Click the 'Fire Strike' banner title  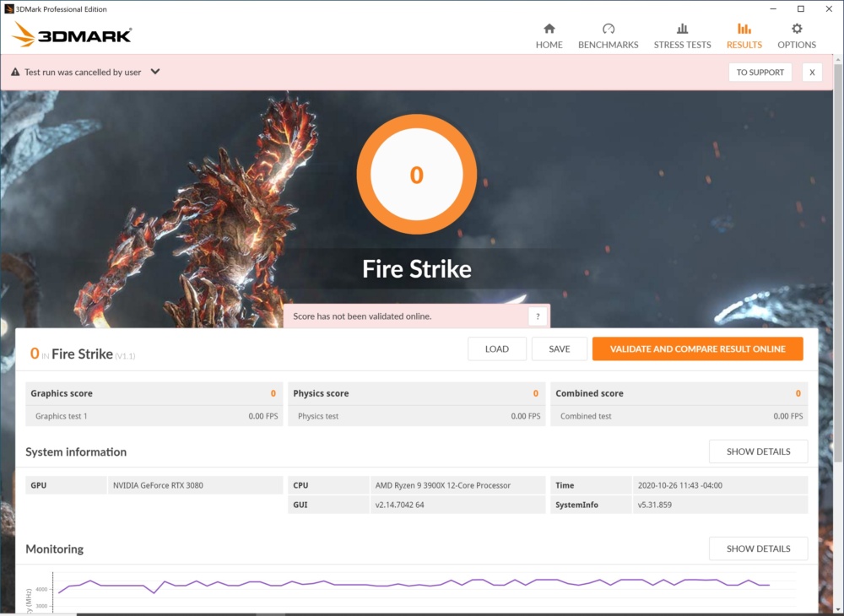[x=417, y=269]
